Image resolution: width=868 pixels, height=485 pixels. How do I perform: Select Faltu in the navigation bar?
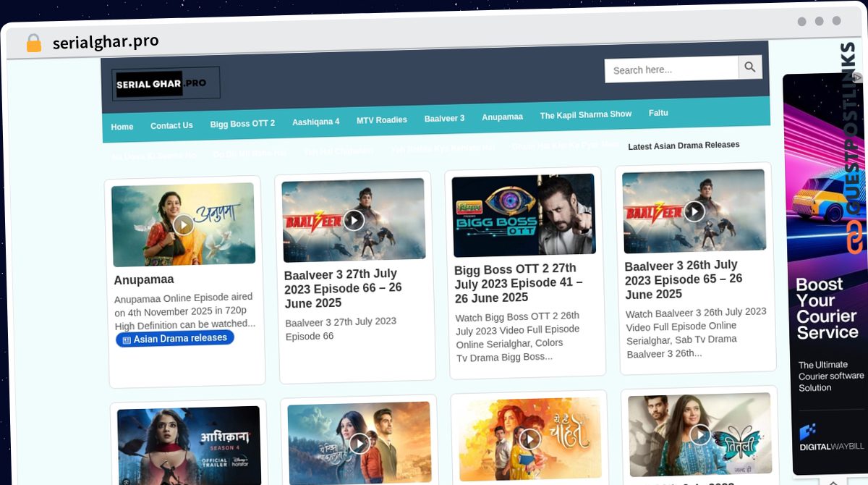click(x=658, y=113)
